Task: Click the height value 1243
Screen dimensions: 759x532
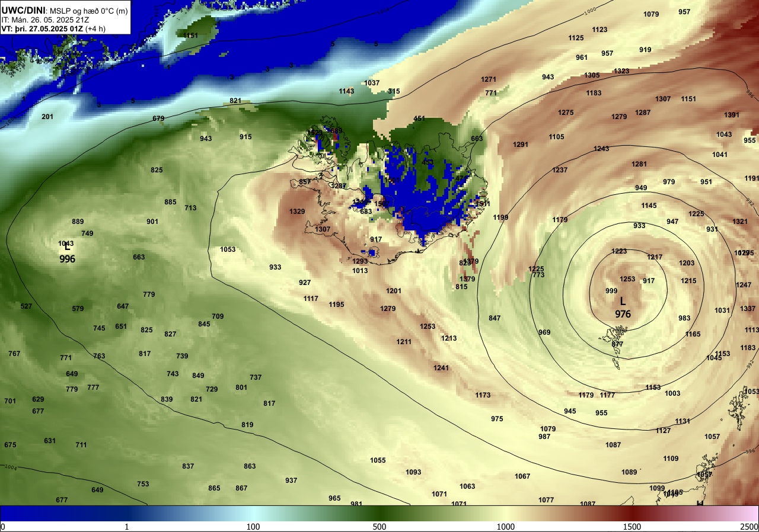Action: 601,149
